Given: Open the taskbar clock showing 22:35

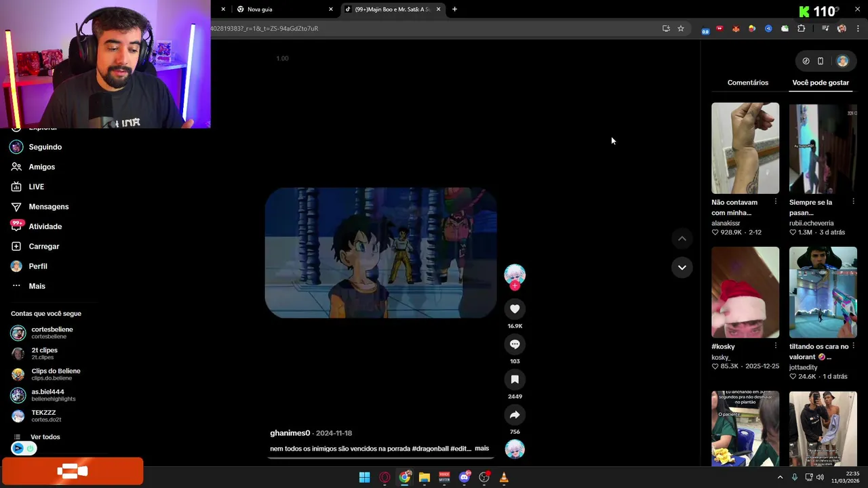Looking at the screenshot, I should click(845, 477).
